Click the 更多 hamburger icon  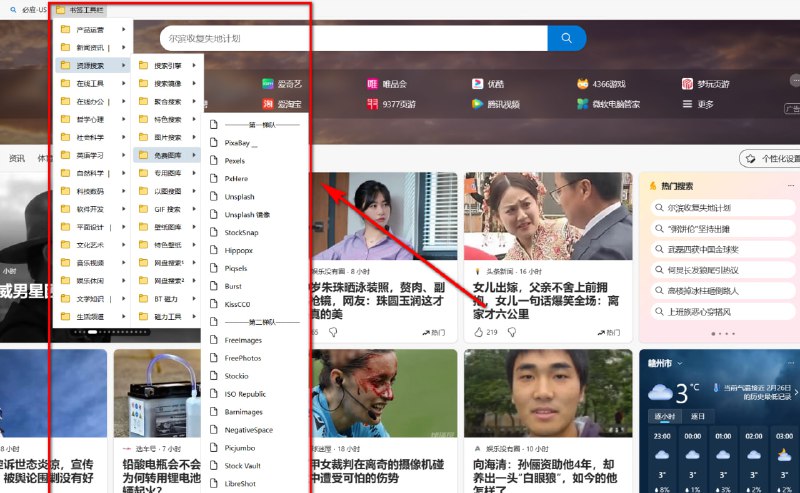(687, 104)
